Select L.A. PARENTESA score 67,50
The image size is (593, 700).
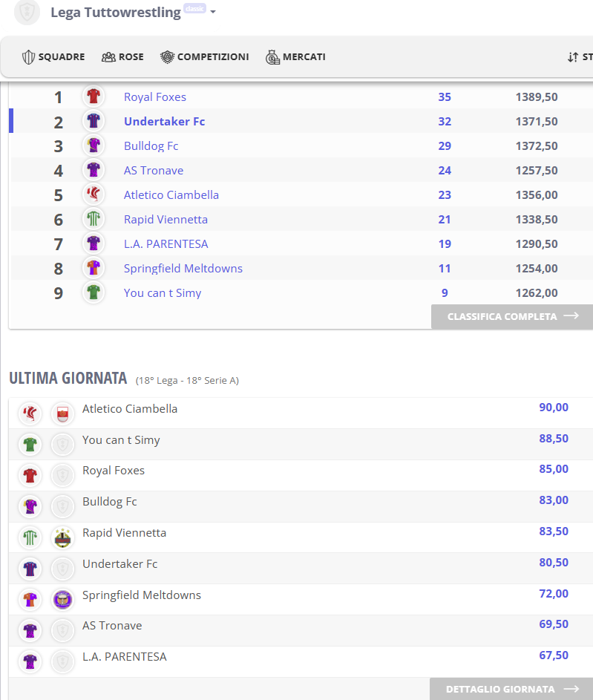pyautogui.click(x=554, y=655)
